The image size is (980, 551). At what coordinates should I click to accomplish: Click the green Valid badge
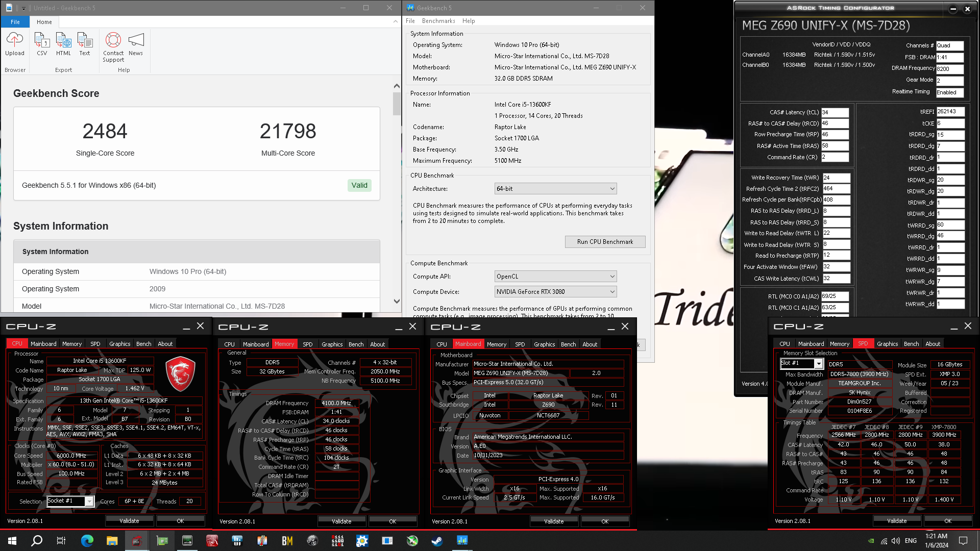tap(359, 185)
